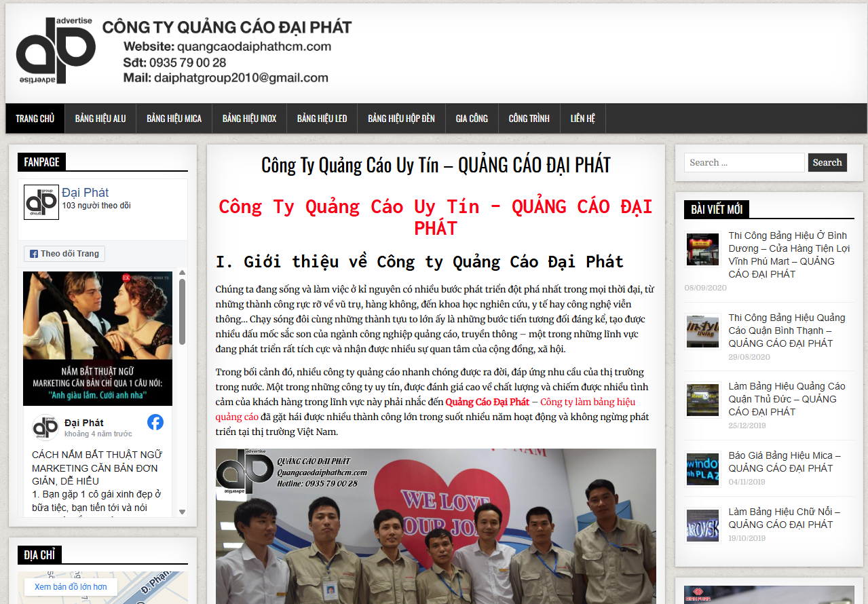
Task: Navigate to BẢNG HIỆU HỘP ĐÈN
Action: [401, 118]
